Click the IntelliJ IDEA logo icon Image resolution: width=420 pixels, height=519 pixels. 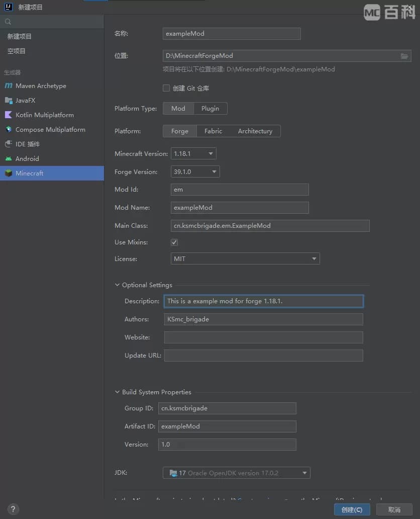8,7
